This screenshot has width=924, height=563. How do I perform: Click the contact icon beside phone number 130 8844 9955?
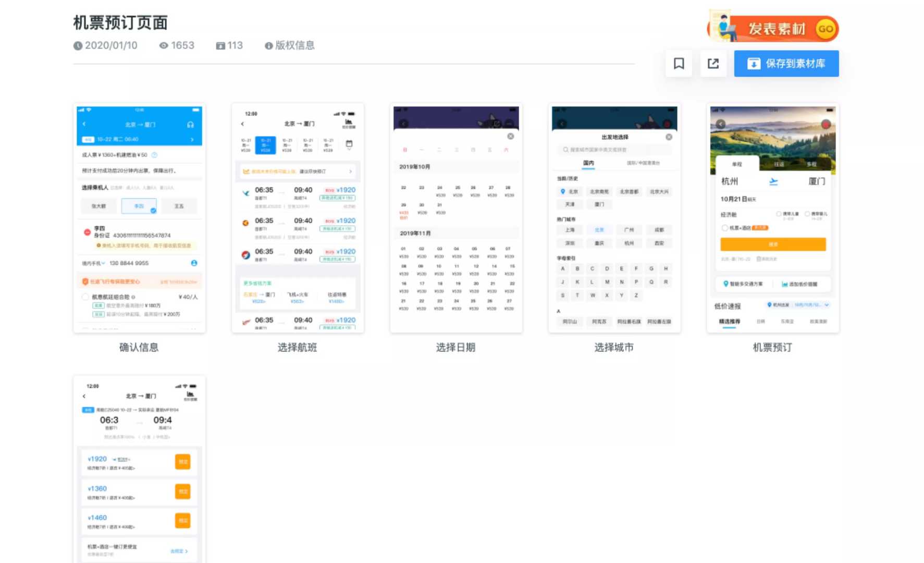tap(195, 263)
